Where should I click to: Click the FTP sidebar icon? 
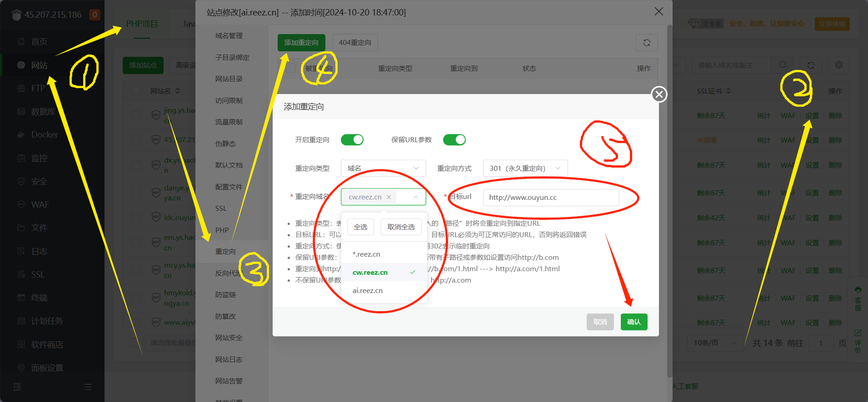(x=21, y=88)
